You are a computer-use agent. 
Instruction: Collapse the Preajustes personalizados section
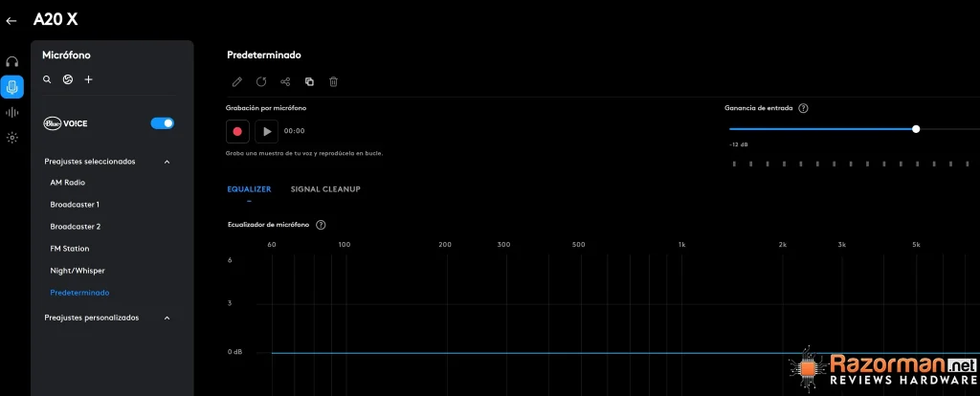(x=167, y=318)
